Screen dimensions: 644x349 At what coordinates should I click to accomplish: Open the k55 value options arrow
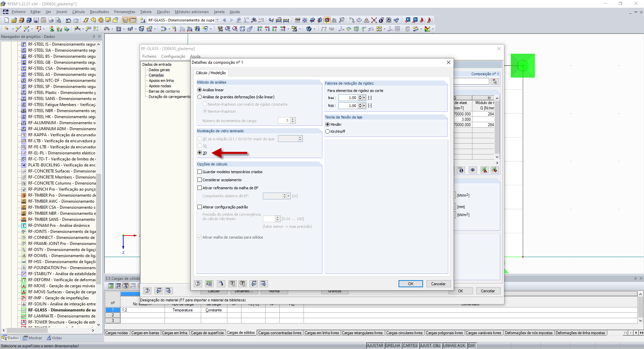tap(364, 106)
